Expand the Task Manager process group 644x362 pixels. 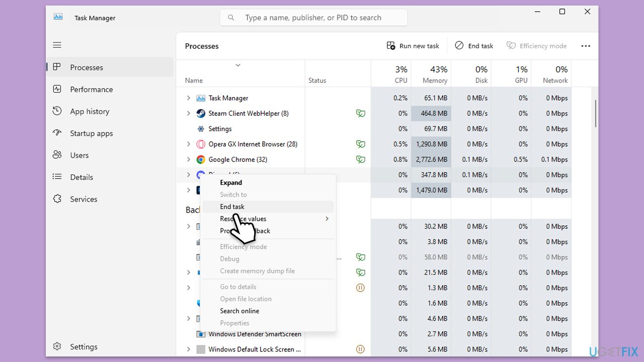click(x=189, y=98)
